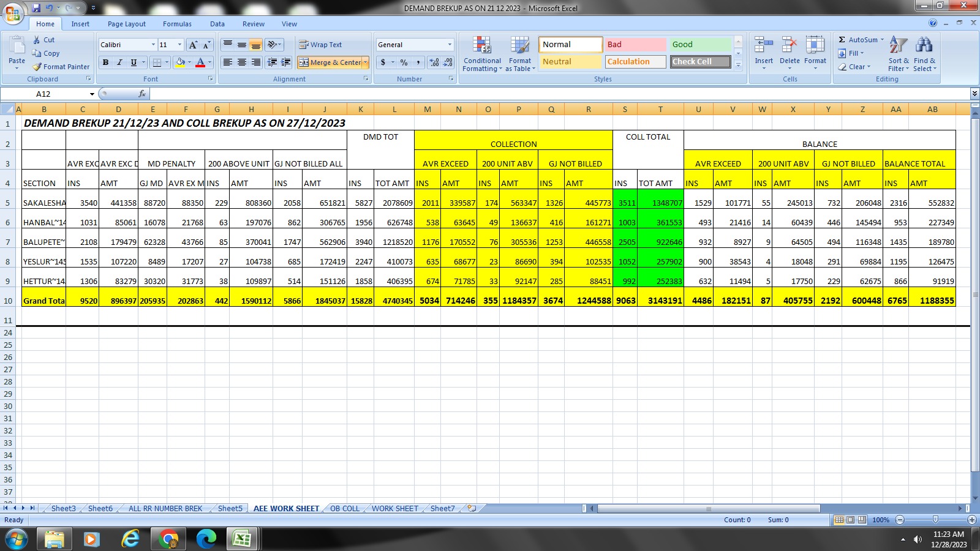Toggle middle vertical alignment
980x551 pixels.
pyautogui.click(x=242, y=45)
